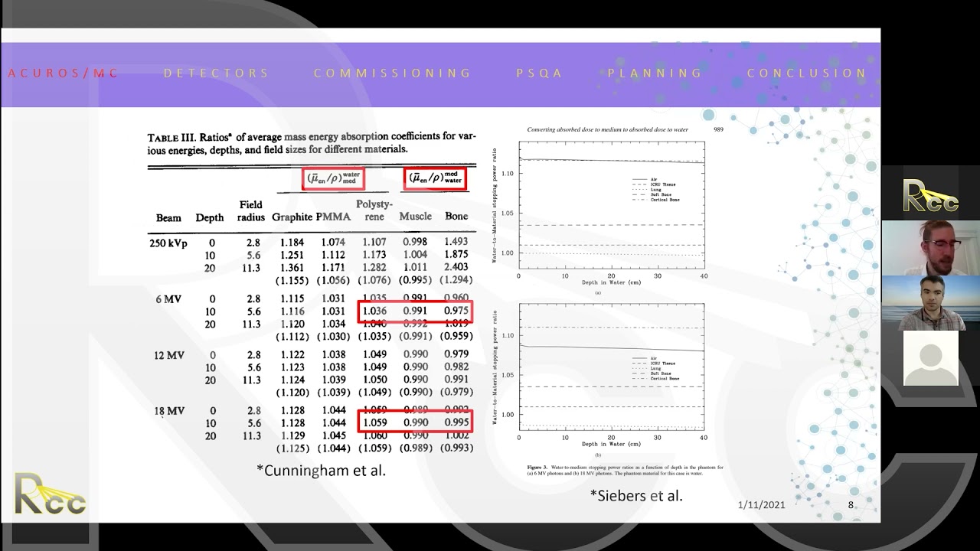
Task: Select the ACUROS/MC section in the slide header
Action: pos(63,73)
